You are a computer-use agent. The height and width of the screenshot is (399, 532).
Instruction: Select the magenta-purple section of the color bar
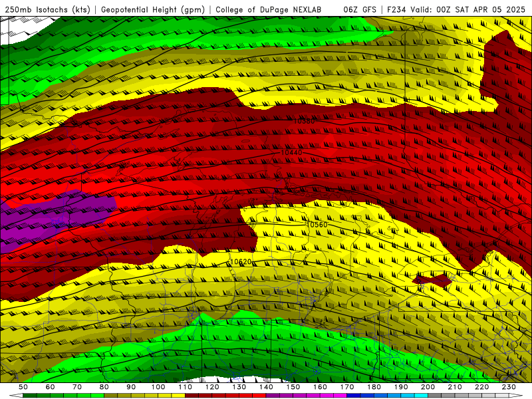coord(307,396)
